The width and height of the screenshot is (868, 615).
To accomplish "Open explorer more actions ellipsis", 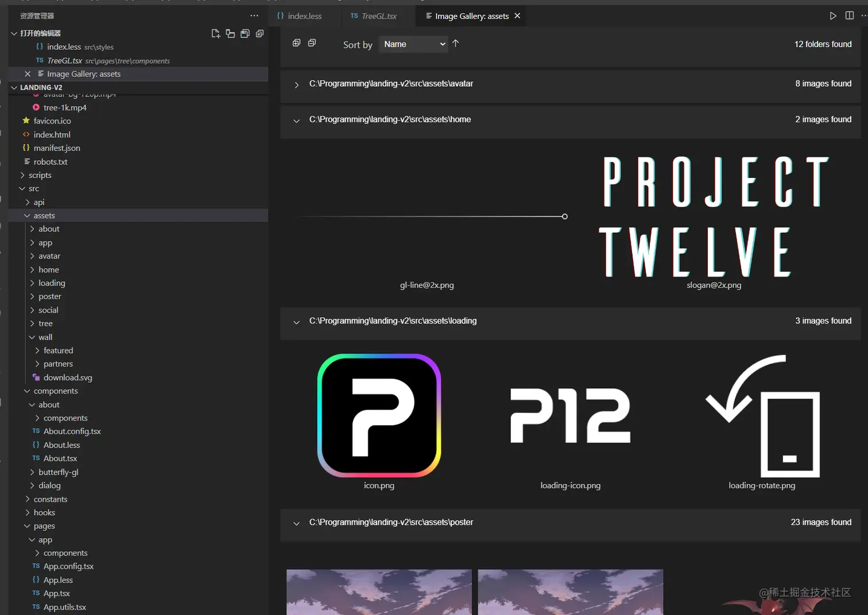I will (x=254, y=15).
